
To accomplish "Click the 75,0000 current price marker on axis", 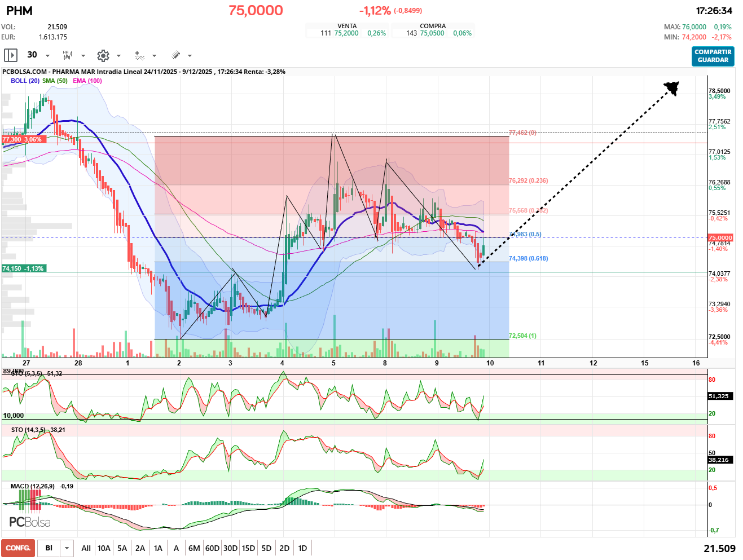I will [x=720, y=237].
